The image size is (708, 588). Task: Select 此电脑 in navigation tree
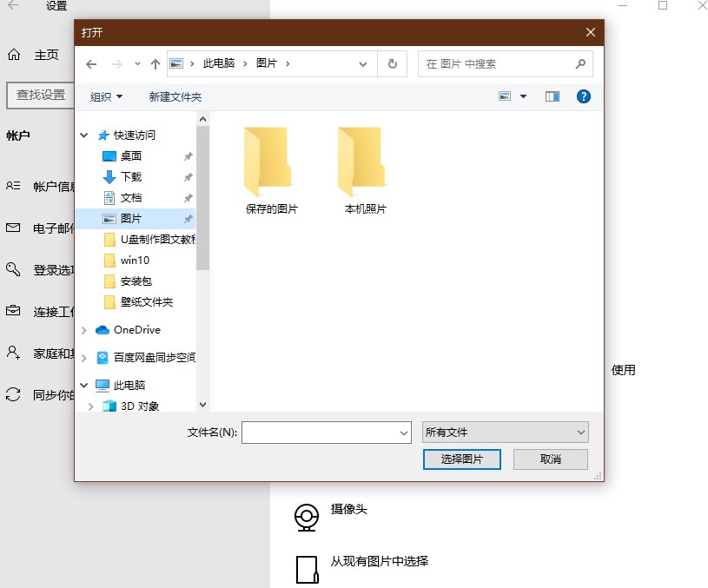tap(129, 386)
